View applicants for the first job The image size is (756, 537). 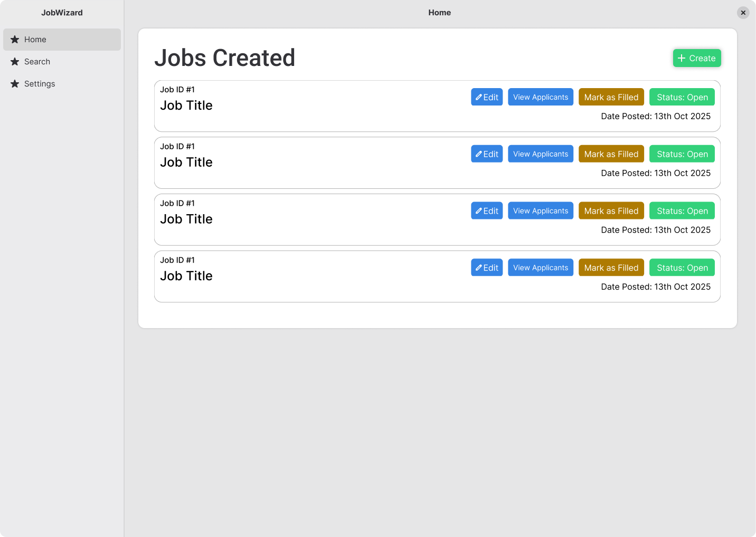[x=541, y=97]
